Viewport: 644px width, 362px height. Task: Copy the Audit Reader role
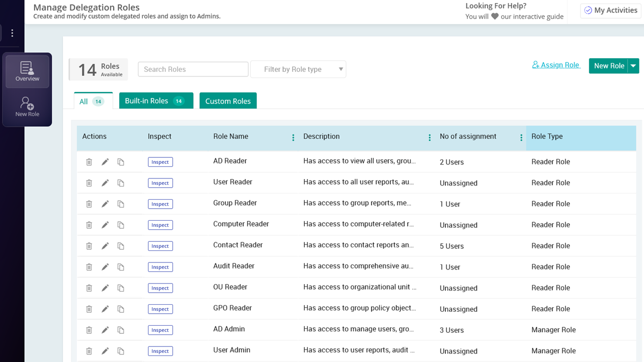[121, 266]
